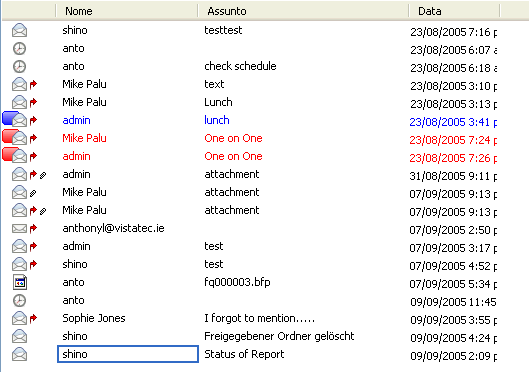This screenshot has height=372, width=529.
Task: Click the calendar icon on fq000003.bfp row
Action: pos(20,282)
